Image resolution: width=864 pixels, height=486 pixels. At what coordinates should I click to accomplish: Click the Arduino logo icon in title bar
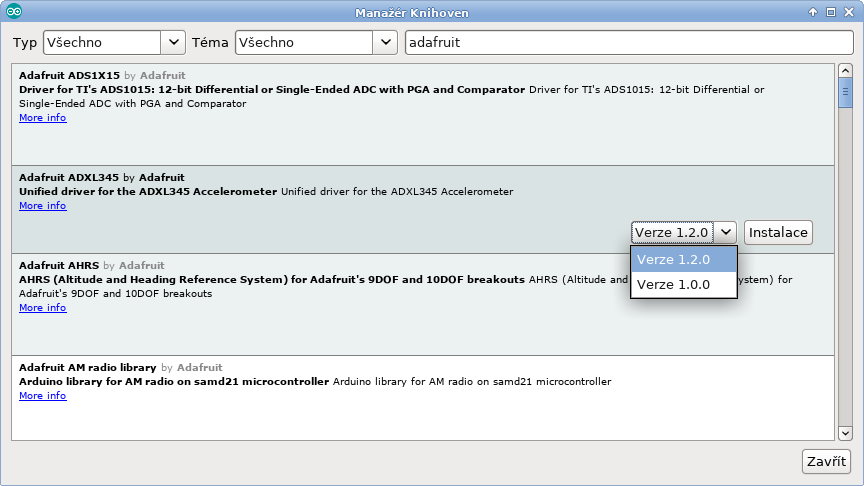pos(14,11)
